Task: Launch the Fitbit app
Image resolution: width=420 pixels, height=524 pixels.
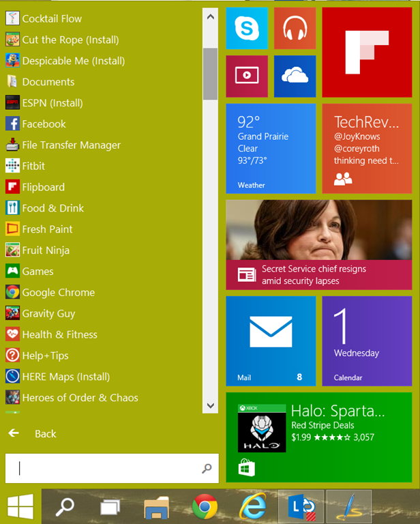Action: [25, 166]
